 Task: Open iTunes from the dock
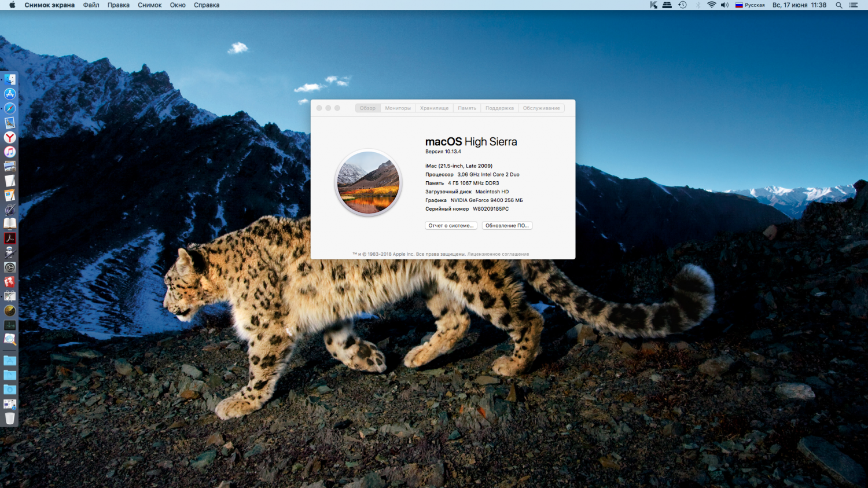point(10,152)
